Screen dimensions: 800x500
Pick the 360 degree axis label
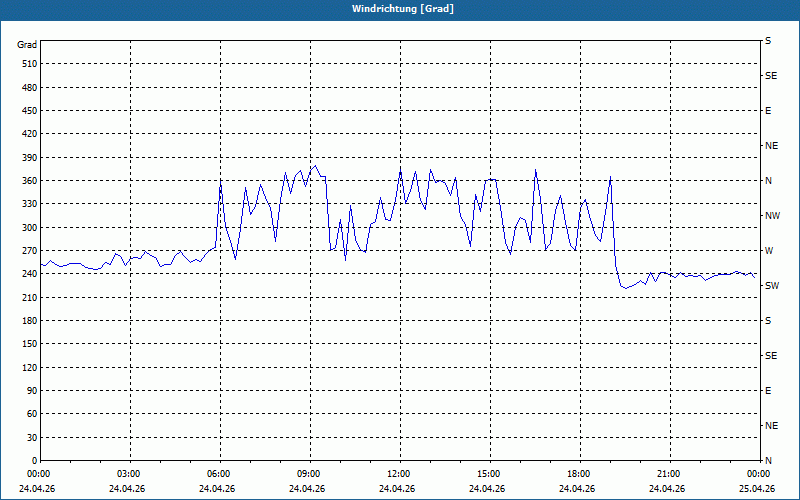(30, 181)
